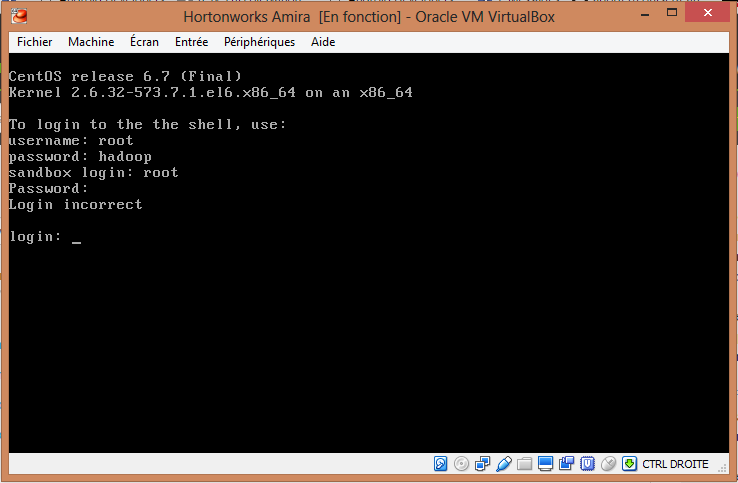Click the 'Login incorrect' message line

coord(75,205)
